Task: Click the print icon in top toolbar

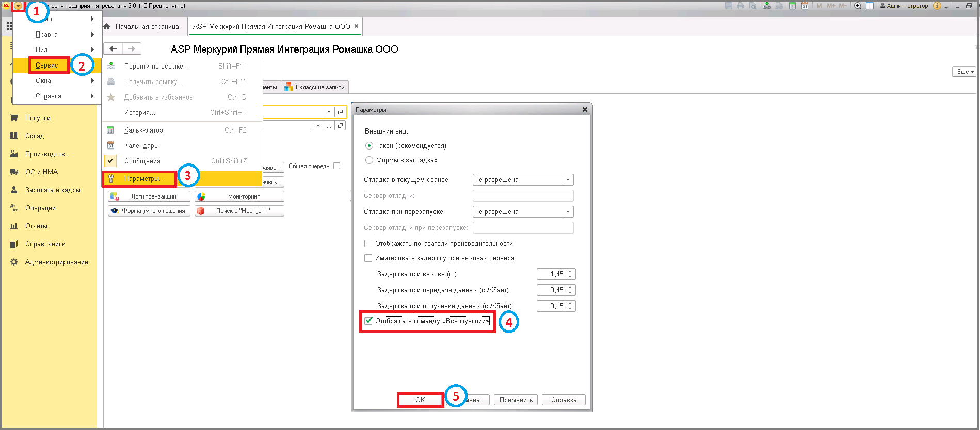Action: pos(741,6)
